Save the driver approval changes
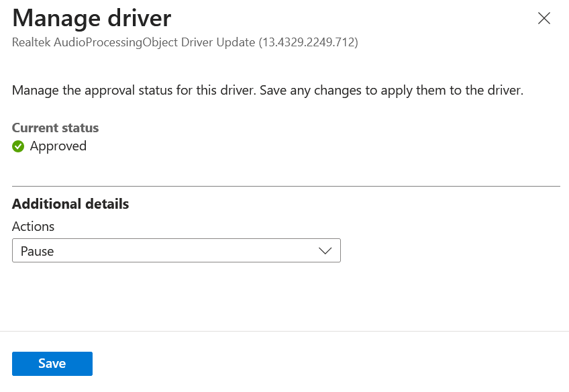 [52, 364]
